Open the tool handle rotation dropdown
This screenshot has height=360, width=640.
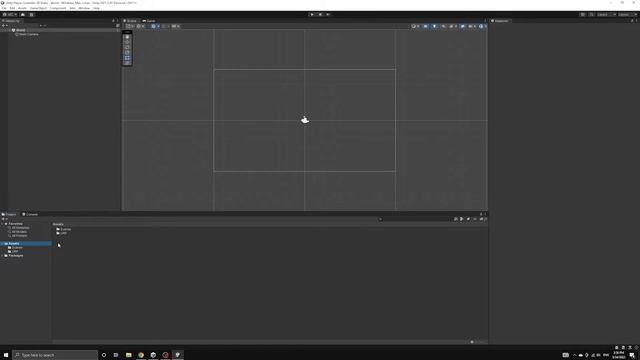(x=140, y=26)
